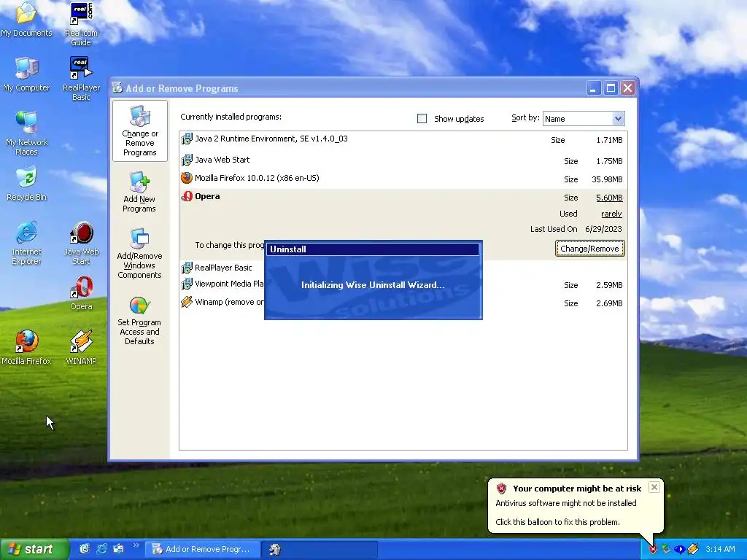Minimize the Add or Remove Programs window

click(x=594, y=88)
